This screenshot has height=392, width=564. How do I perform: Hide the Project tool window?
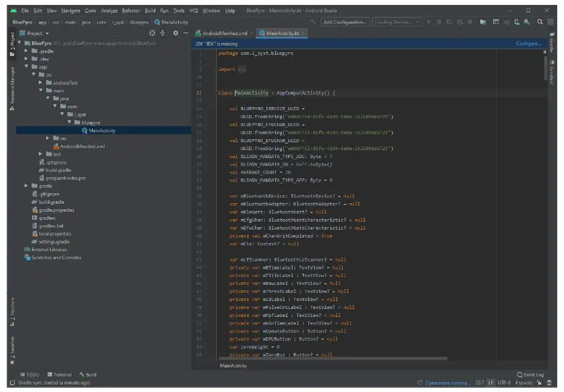[x=185, y=33]
